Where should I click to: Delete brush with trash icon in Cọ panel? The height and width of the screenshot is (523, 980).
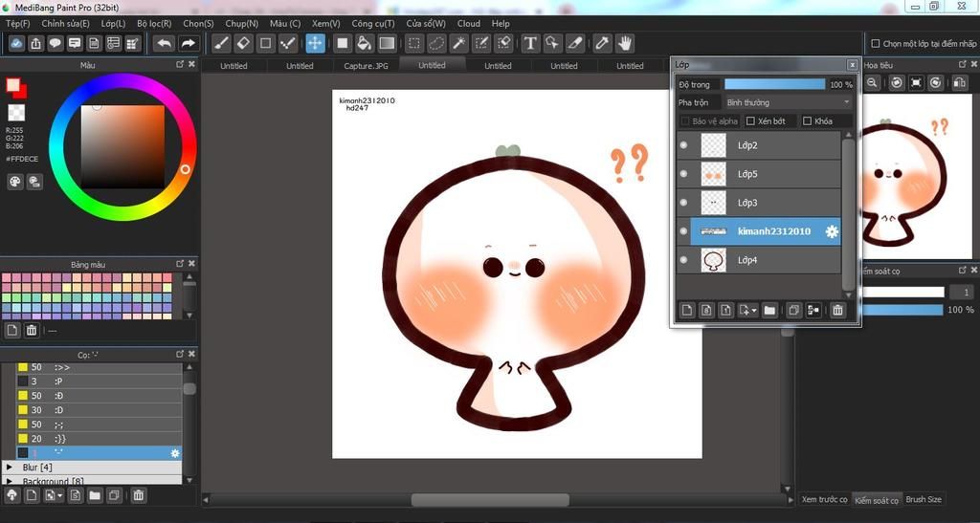pos(138,495)
